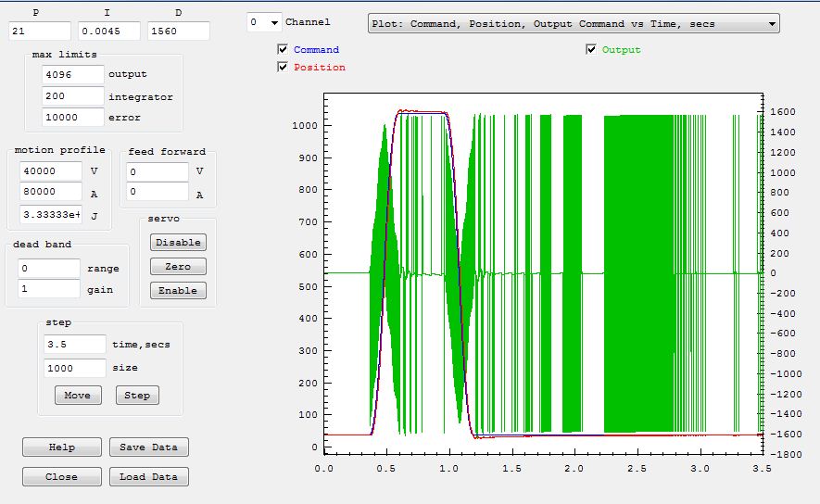Toggle the Command trace checkbox
Viewport: 820px width, 504px height.
pos(283,49)
